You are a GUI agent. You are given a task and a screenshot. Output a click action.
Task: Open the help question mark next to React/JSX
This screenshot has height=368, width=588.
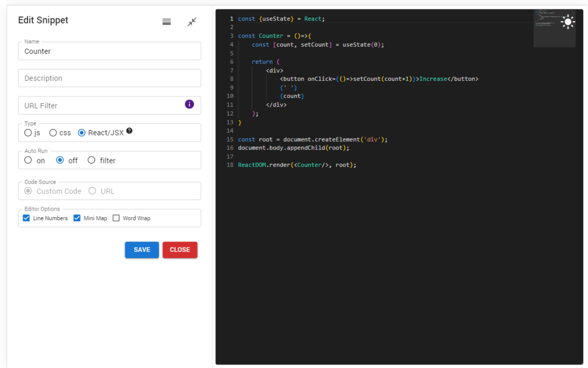point(129,130)
